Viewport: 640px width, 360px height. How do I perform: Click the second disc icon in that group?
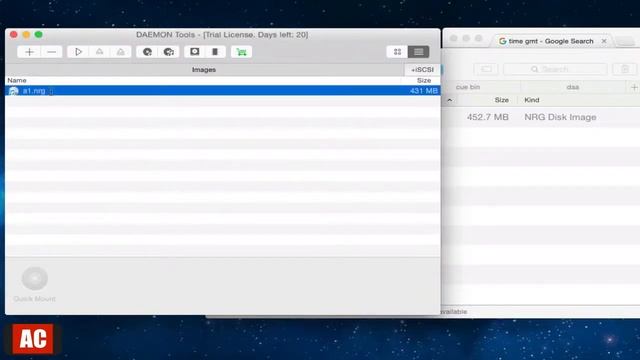click(169, 52)
